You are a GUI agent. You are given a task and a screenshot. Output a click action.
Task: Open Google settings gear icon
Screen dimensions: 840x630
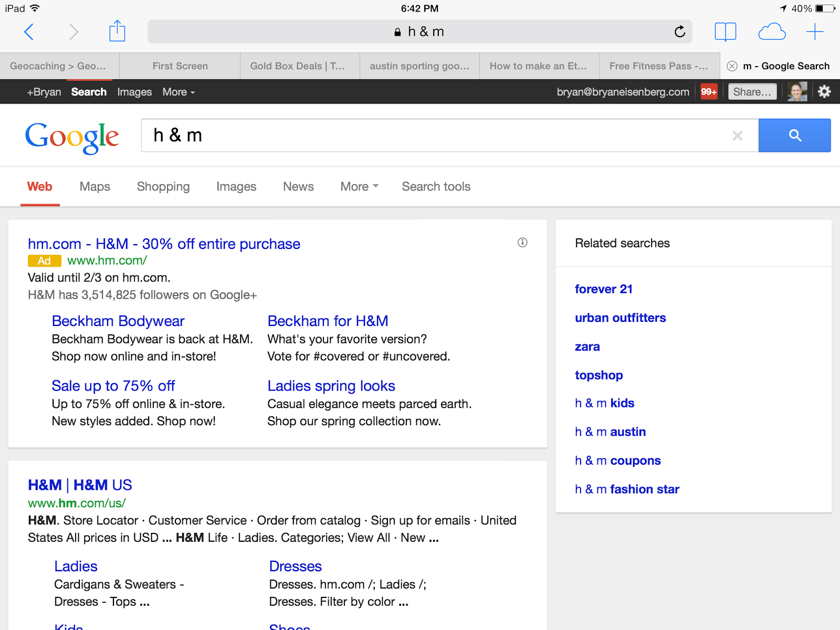(x=824, y=92)
